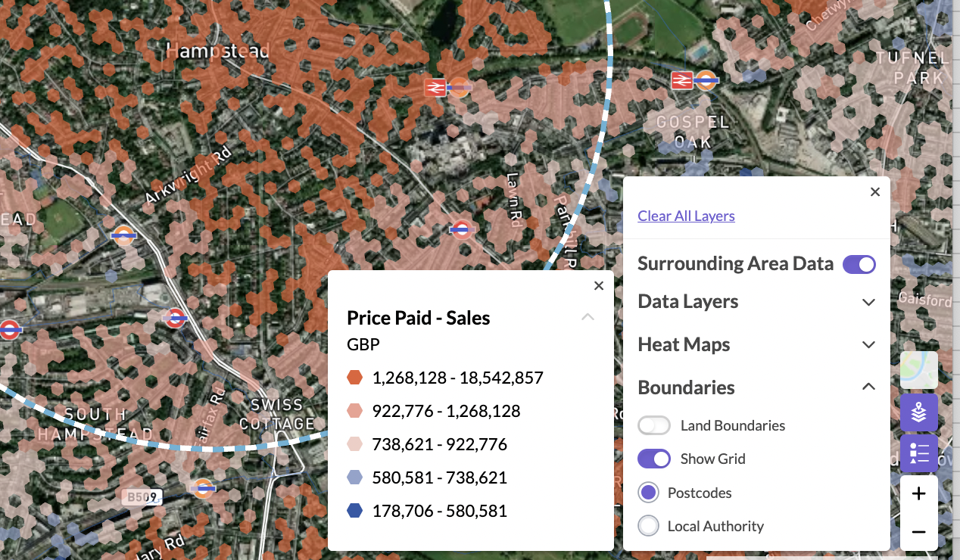Select the Postcodes radio button

point(648,493)
